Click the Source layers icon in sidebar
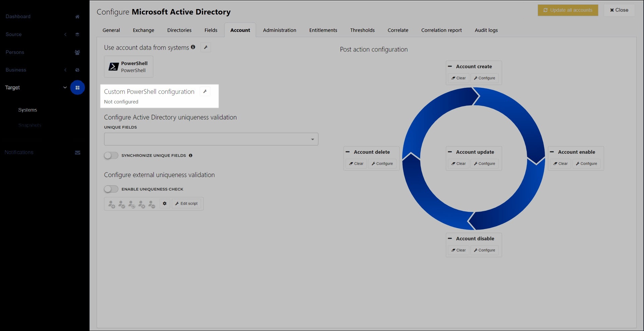Viewport: 644px width, 331px height. click(77, 35)
